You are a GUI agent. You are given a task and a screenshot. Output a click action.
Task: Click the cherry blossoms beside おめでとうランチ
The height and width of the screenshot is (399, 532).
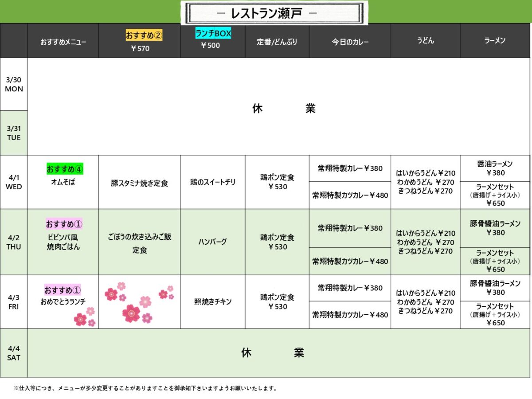(x=84, y=317)
